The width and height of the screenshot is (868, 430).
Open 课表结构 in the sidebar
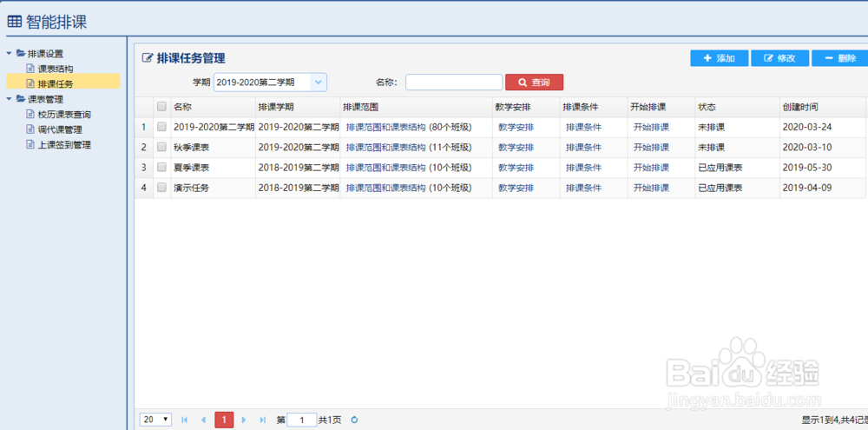coord(56,69)
